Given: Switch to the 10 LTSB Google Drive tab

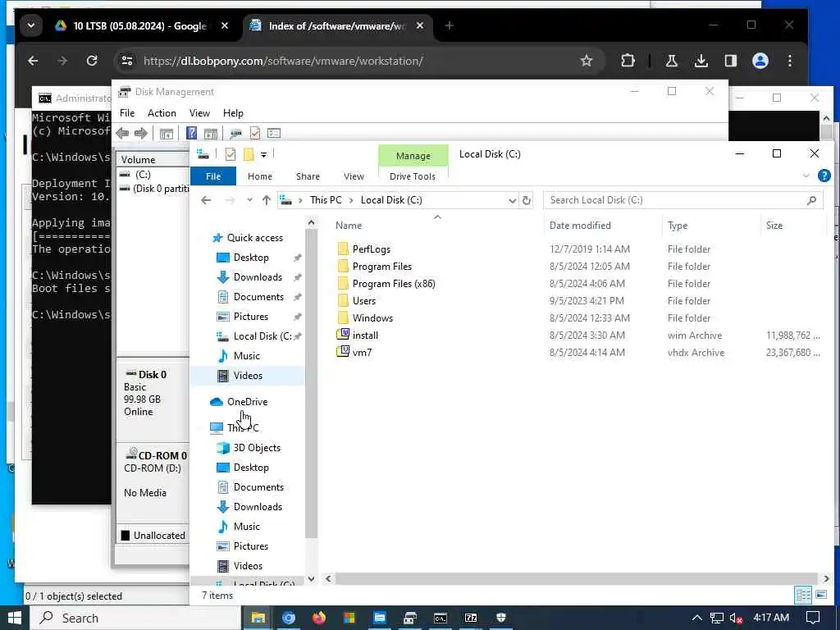Looking at the screenshot, I should coord(140,25).
